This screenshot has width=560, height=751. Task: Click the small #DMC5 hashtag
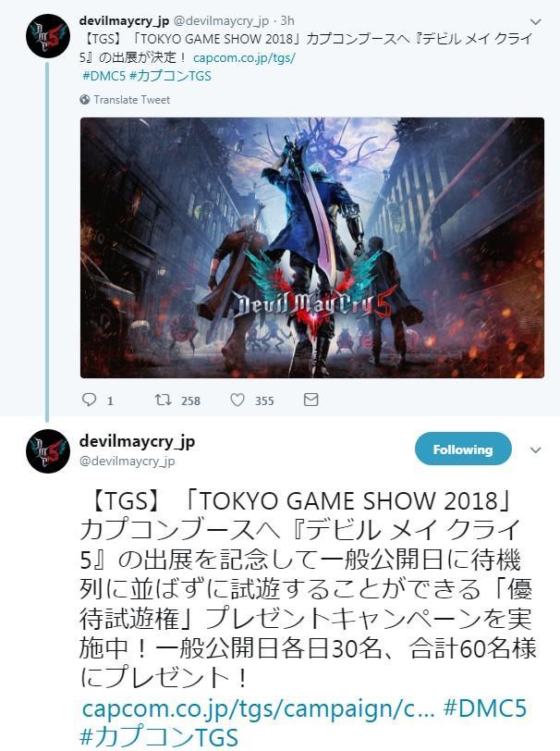coord(103,76)
